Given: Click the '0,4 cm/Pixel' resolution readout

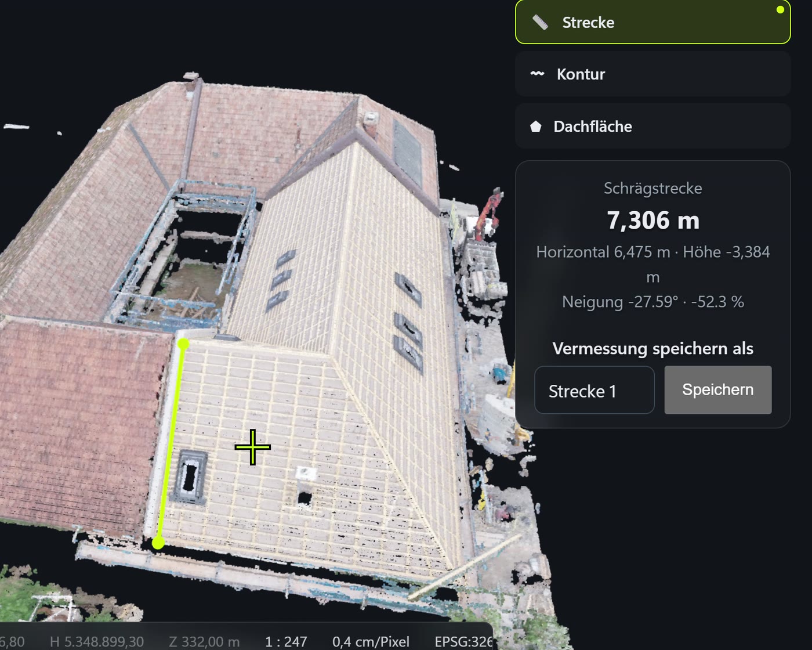Looking at the screenshot, I should tap(371, 641).
